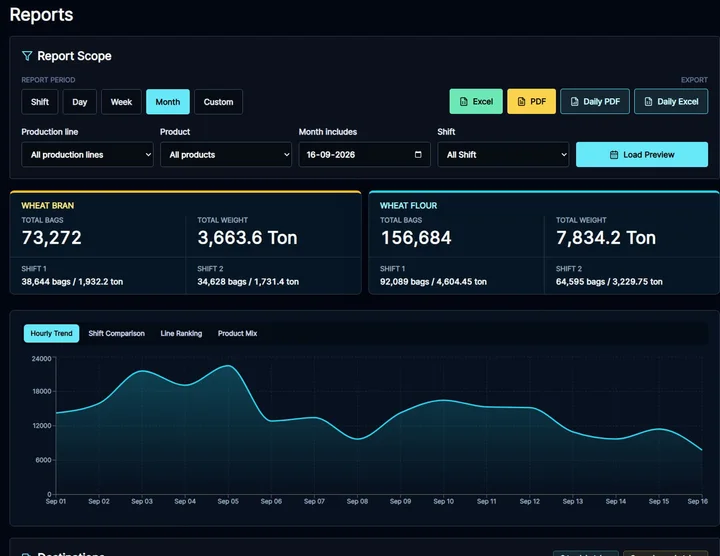Image resolution: width=720 pixels, height=556 pixels.
Task: Click the Wheat Bran total bags value 73,272
Action: tap(51, 238)
